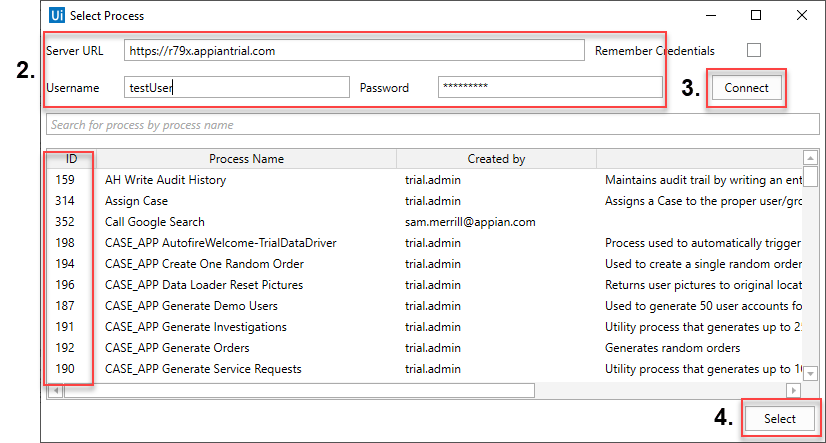
Task: Click ID cell 198
Action: pos(65,243)
